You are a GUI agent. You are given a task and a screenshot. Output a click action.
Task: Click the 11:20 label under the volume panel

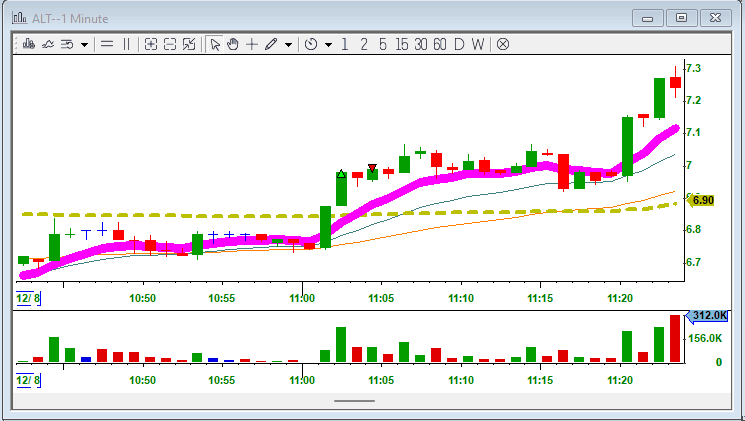[620, 380]
